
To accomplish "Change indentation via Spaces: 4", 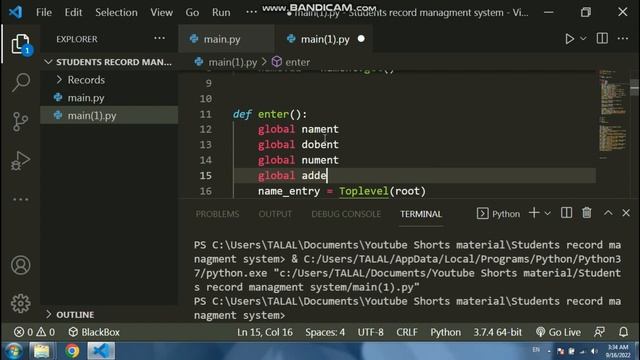I will [325, 332].
